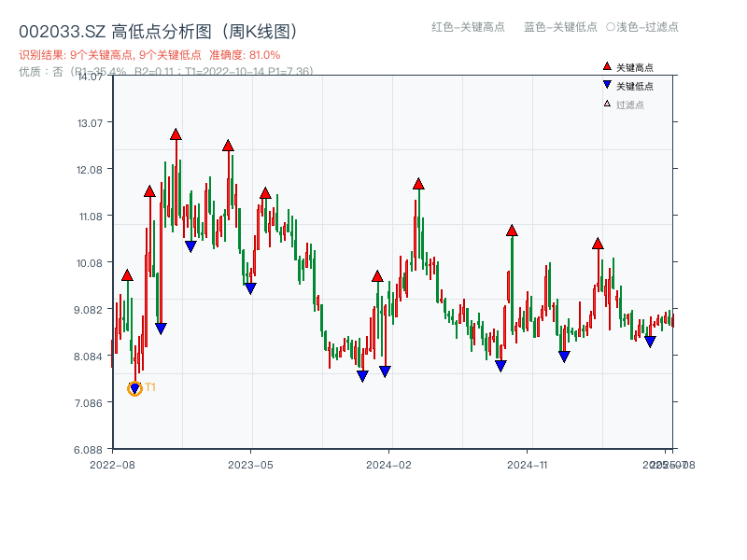Click the orange circled T1 low point marker
Image resolution: width=747 pixels, height=560 pixels.
pos(134,387)
